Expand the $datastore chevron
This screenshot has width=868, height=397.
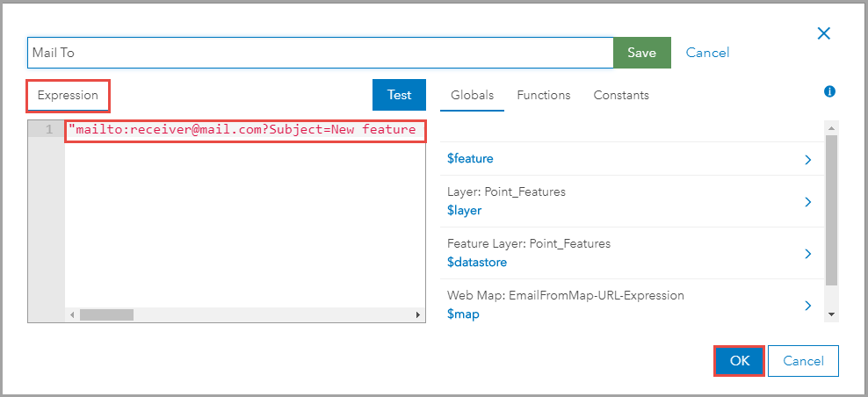pos(807,254)
